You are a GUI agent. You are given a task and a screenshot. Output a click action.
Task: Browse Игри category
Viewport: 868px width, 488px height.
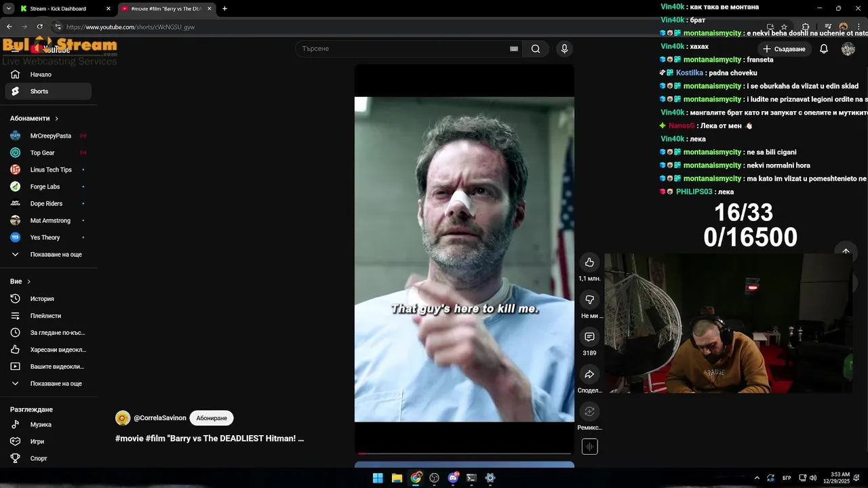(48, 442)
